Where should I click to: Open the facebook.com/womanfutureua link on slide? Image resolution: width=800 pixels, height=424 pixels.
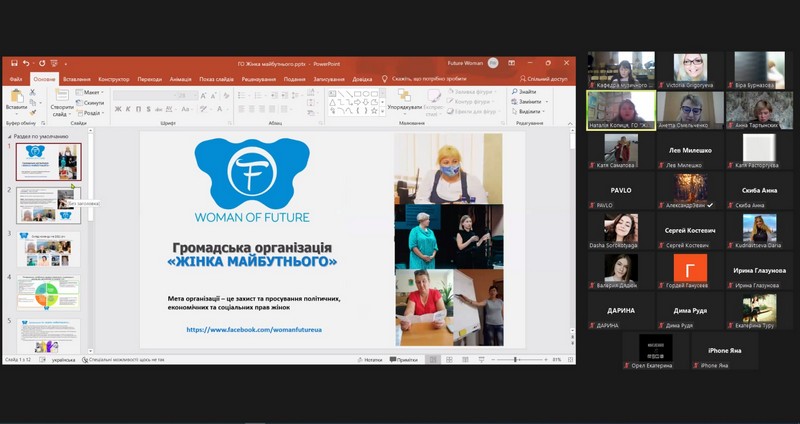pos(254,330)
